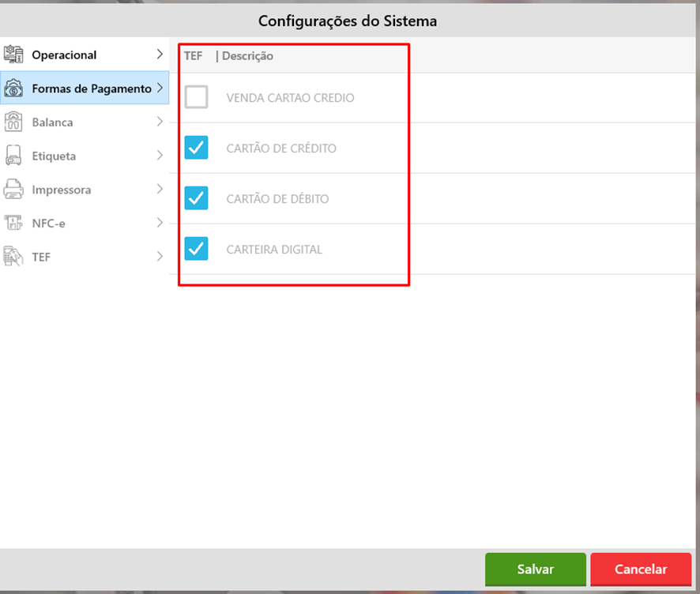
Task: Open the NFC-e settings menu item
Action: point(49,224)
